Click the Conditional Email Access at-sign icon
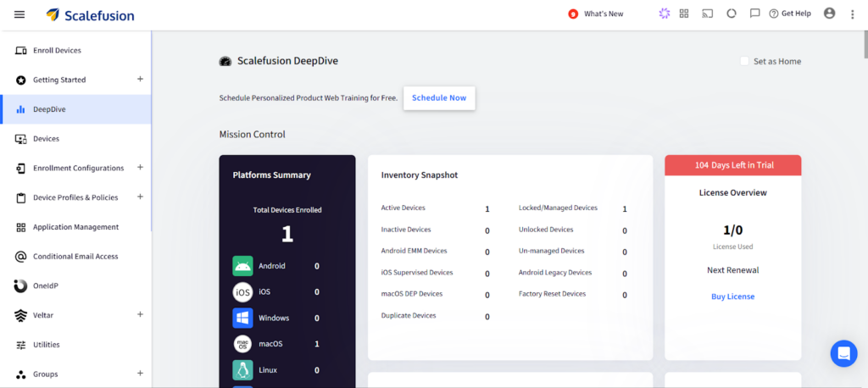 tap(21, 257)
